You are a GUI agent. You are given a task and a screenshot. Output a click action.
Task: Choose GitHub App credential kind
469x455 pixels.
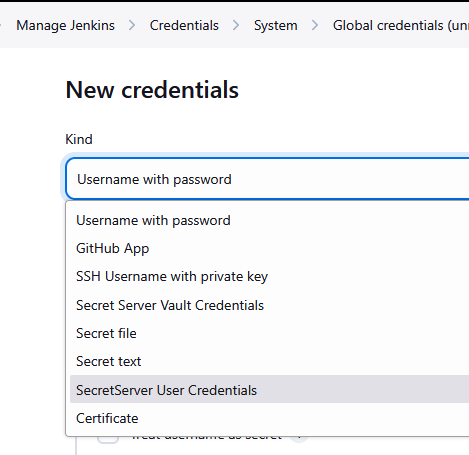(270, 248)
